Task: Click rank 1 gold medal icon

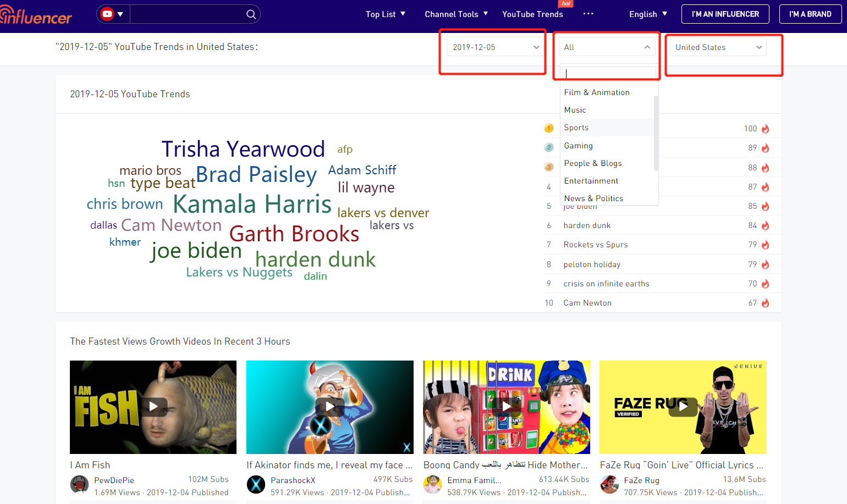Action: [x=549, y=128]
